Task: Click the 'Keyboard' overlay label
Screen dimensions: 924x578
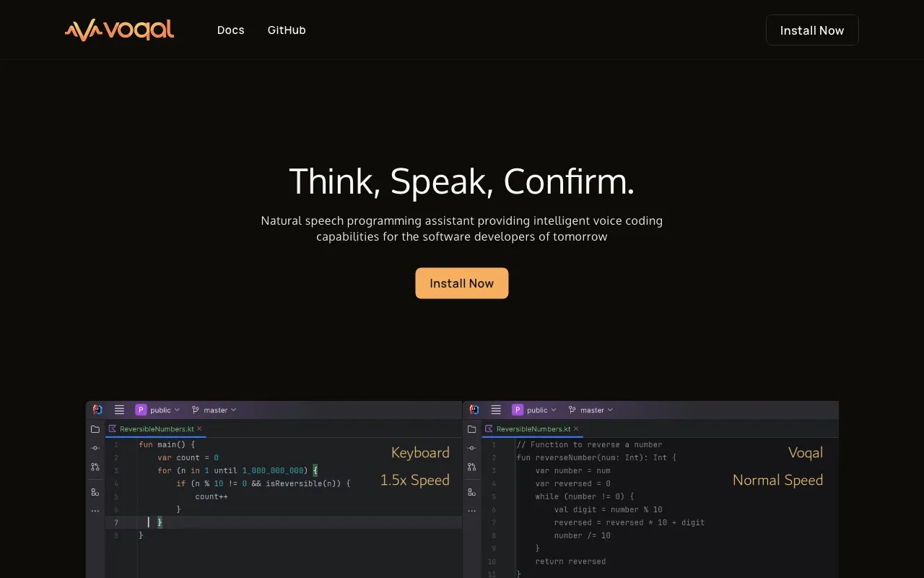Action: click(x=420, y=453)
